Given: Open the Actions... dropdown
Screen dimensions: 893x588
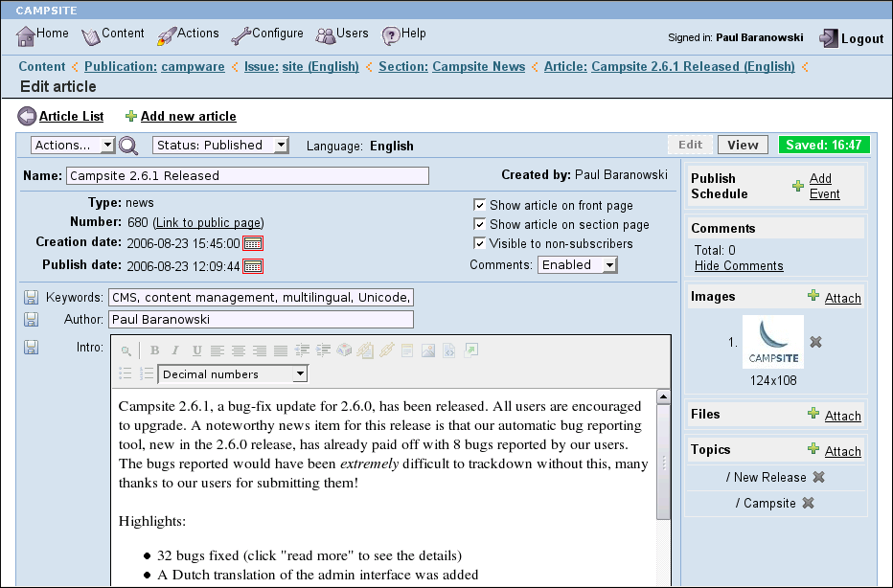Looking at the screenshot, I should (73, 146).
